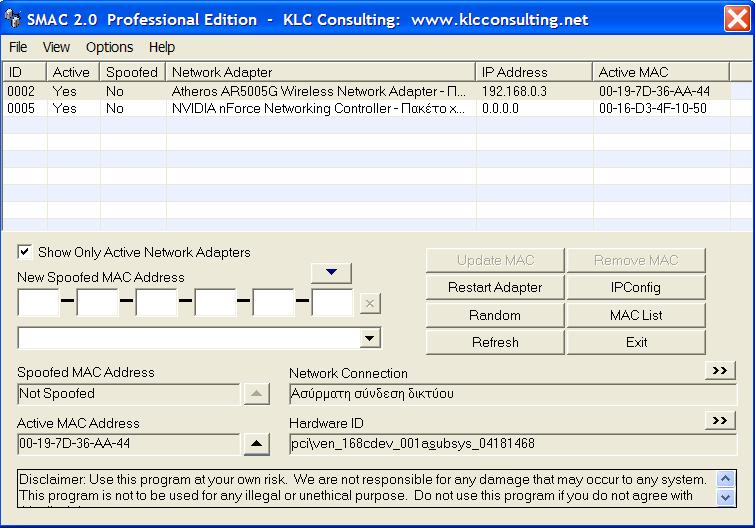Expand the manufacturer combo box below MAC fields
755x528 pixels.
click(x=369, y=338)
